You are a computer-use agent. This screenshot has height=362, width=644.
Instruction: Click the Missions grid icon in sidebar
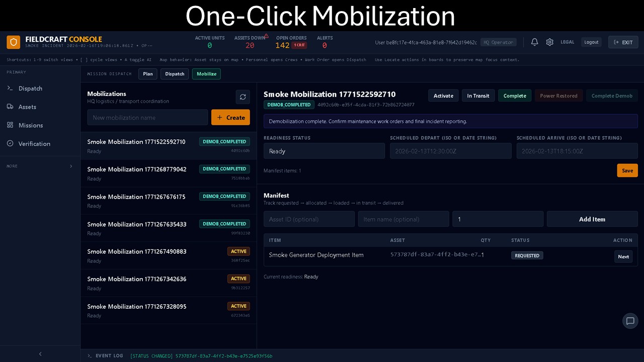[10, 125]
